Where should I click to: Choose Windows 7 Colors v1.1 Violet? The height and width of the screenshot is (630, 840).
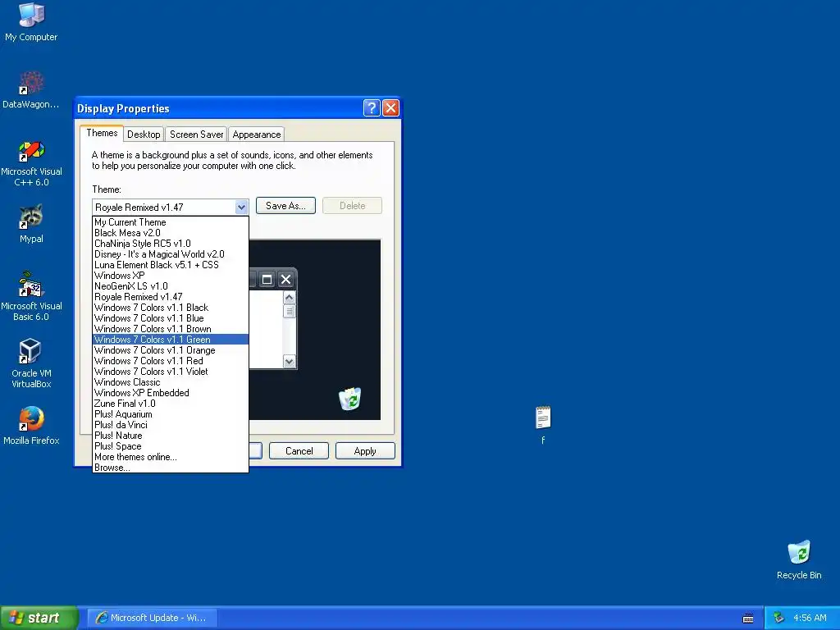coord(171,372)
